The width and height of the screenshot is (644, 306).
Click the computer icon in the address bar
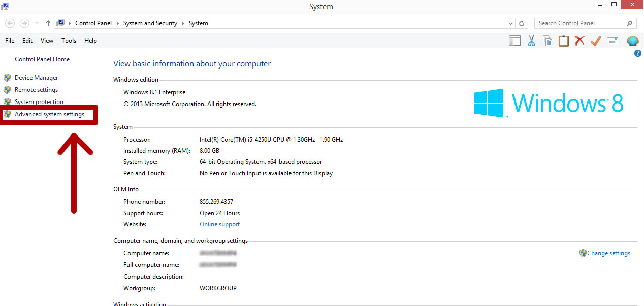[60, 23]
